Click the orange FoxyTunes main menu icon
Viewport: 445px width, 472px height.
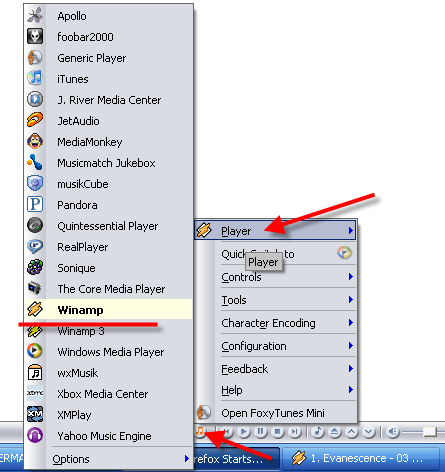[x=200, y=431]
